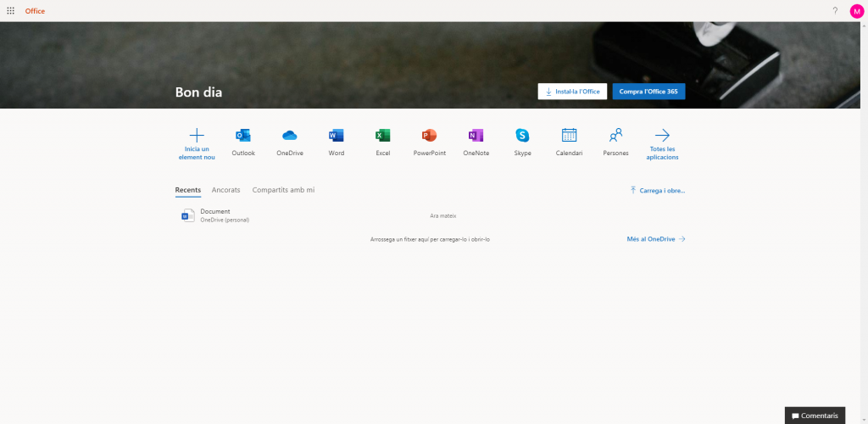Open the app launcher waffle menu
The height and width of the screenshot is (424, 868).
[x=10, y=11]
